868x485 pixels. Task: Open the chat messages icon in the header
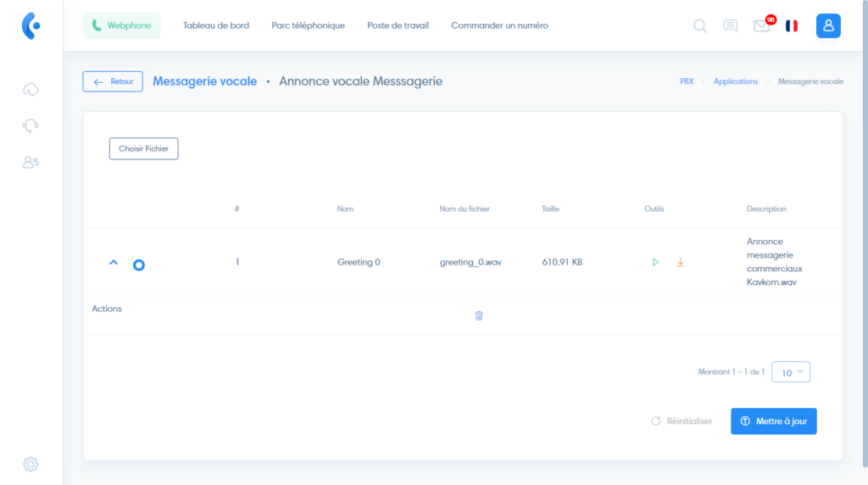tap(730, 25)
